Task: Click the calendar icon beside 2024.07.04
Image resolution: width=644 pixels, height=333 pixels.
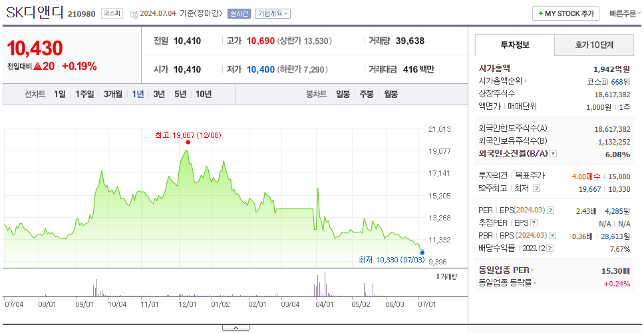Action: point(134,15)
